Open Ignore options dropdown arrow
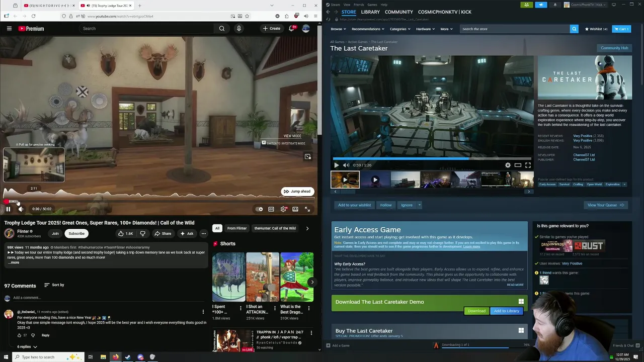The image size is (644, 362). tap(419, 205)
